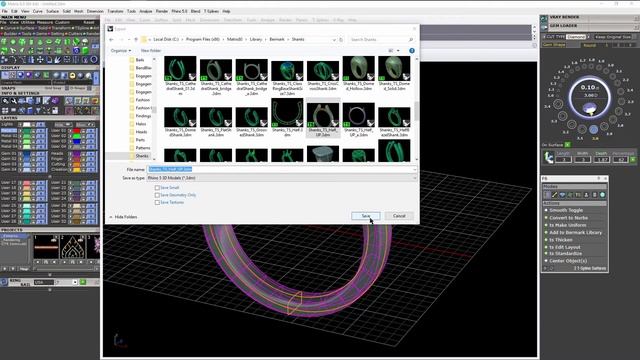Image resolution: width=640 pixels, height=360 pixels.
Task: Tick the Save Textures checkbox
Action: [157, 202]
